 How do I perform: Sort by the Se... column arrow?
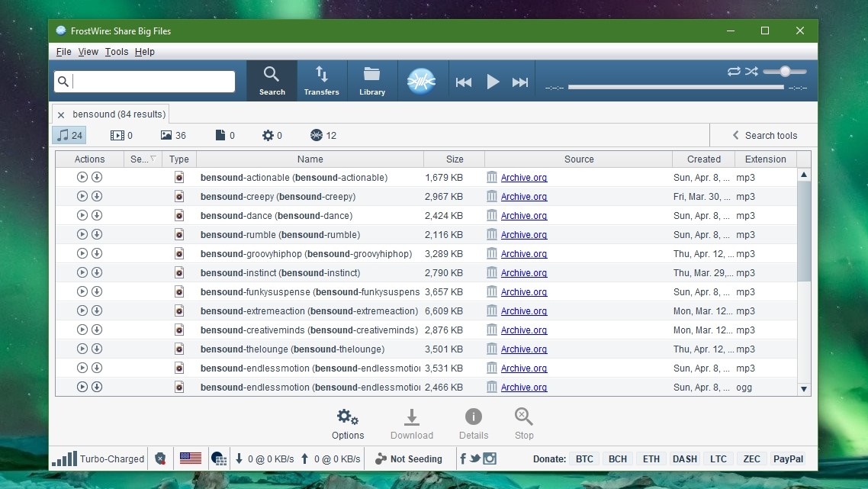pyautogui.click(x=153, y=159)
